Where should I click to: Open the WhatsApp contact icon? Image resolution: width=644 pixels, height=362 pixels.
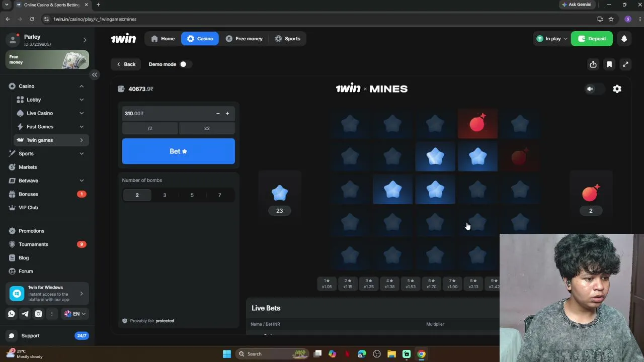click(12, 314)
